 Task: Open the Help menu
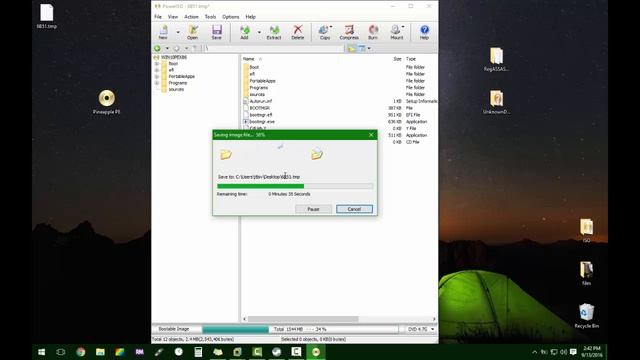[250, 17]
